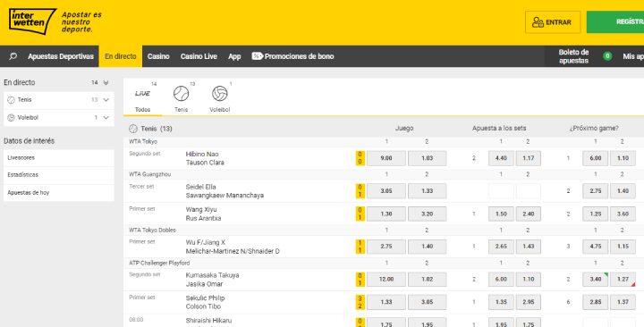Bet 3.05 on Seidel Ella
644x327 pixels.
(386, 191)
